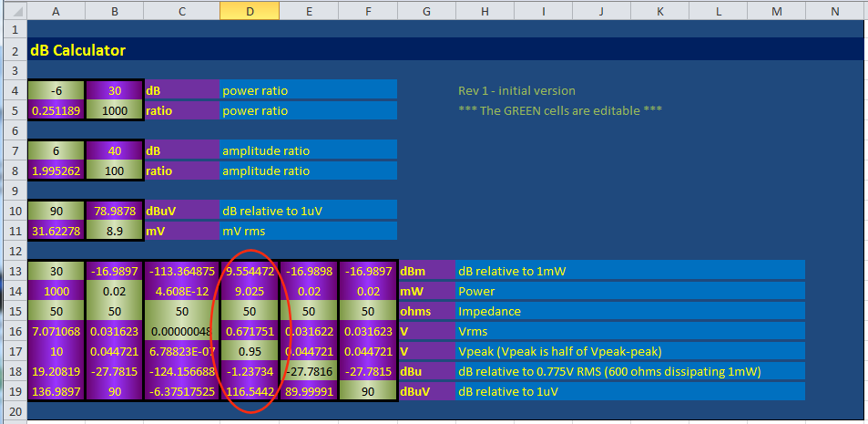The width and height of the screenshot is (868, 424).
Task: Select the cell showing -6.37517525
Action: pyautogui.click(x=182, y=391)
